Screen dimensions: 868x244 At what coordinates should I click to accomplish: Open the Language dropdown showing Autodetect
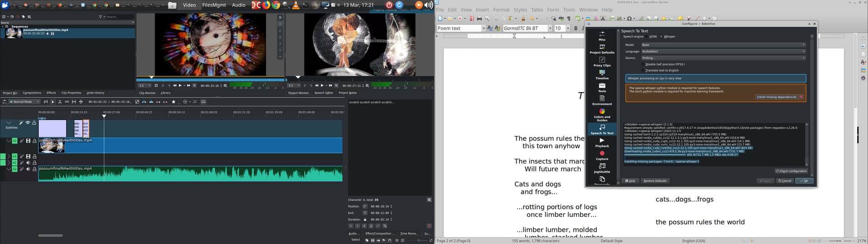point(723,52)
